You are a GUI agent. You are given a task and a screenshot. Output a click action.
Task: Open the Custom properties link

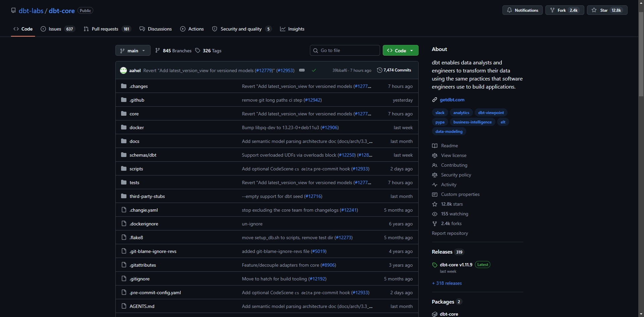tap(456, 194)
